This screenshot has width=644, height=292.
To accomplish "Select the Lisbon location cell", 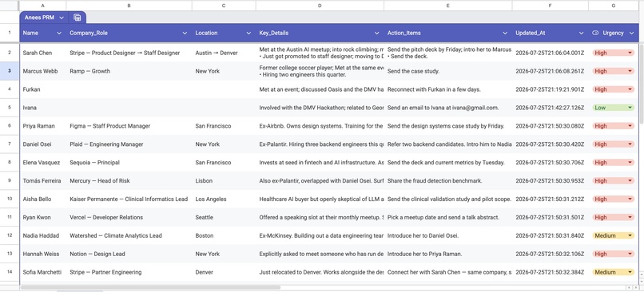I will click(224, 180).
